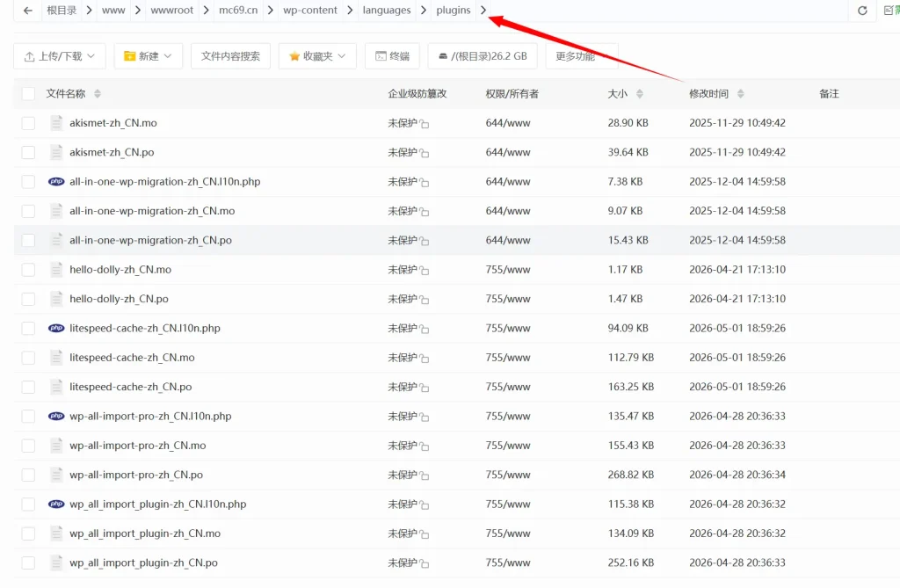This screenshot has width=900, height=588.
Task: Click lock icon for akismet-zh_CN.mo protection
Action: 425,123
